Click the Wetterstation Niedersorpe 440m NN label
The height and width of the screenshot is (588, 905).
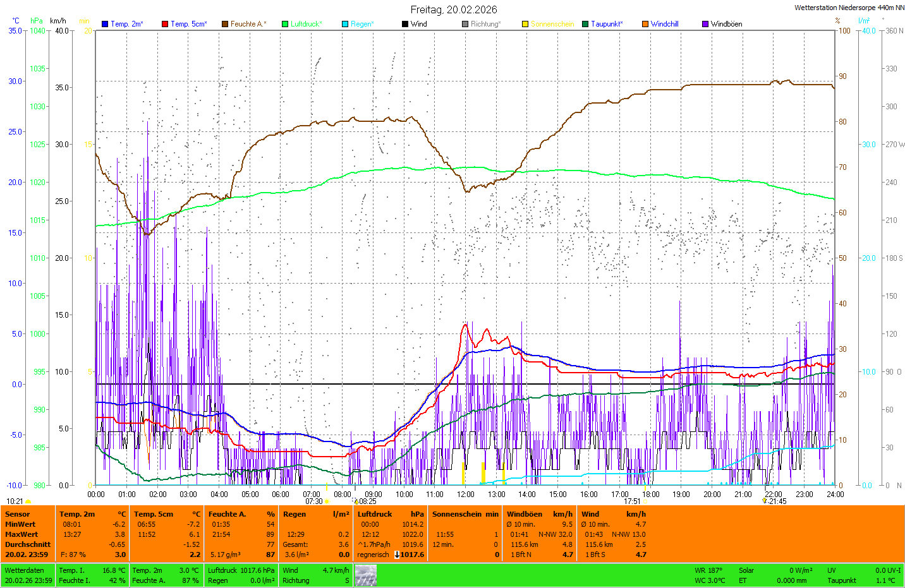pyautogui.click(x=849, y=8)
